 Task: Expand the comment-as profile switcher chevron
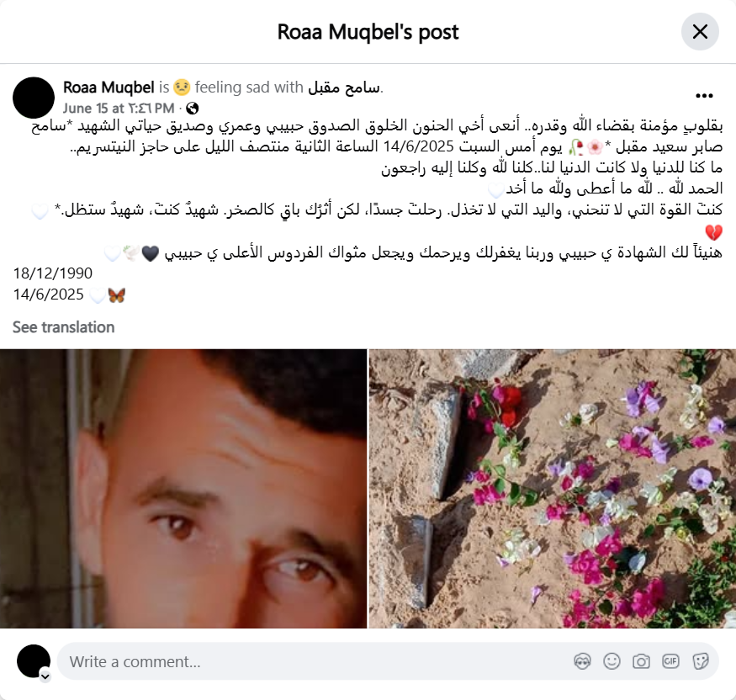[45, 676]
